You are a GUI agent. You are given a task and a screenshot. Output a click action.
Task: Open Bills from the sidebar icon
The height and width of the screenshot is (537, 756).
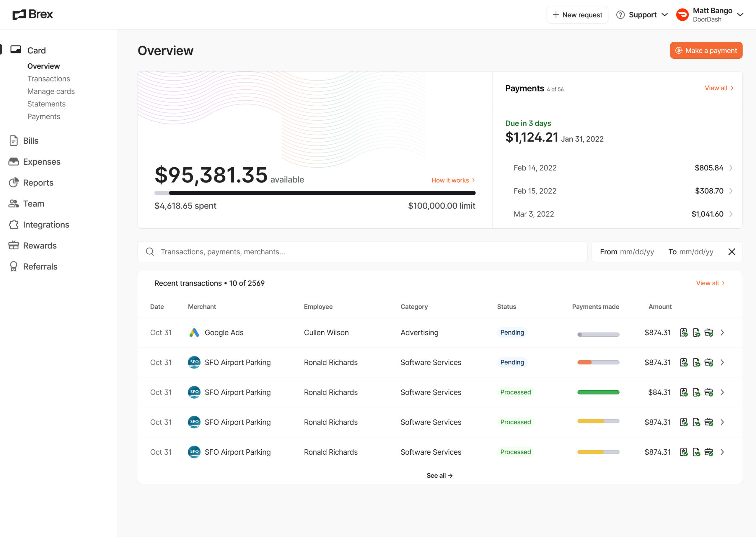(x=14, y=140)
